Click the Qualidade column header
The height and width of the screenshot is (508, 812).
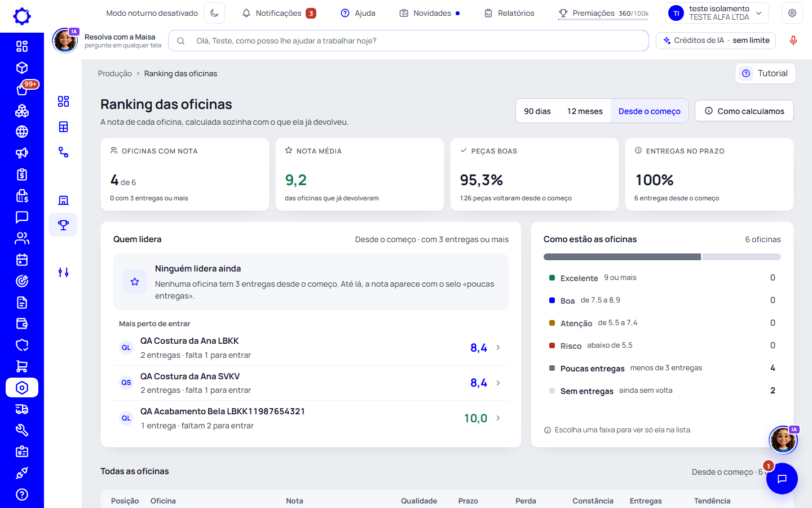(x=419, y=501)
